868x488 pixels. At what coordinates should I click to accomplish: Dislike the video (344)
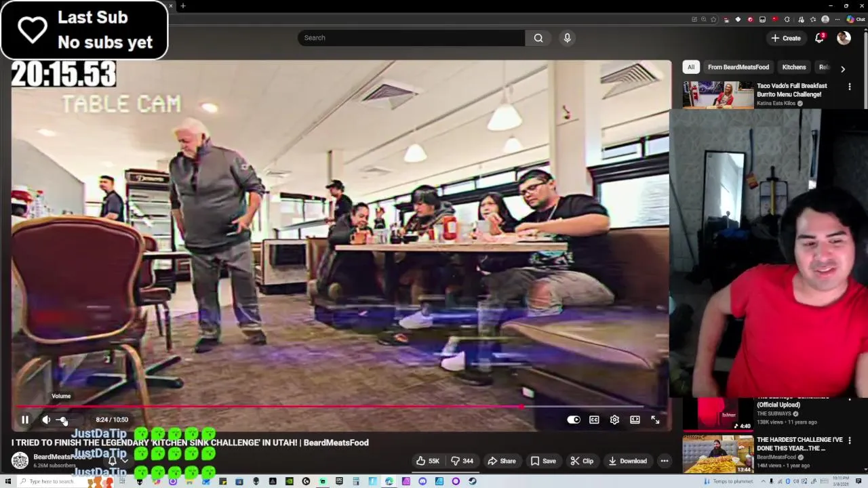[463, 461]
